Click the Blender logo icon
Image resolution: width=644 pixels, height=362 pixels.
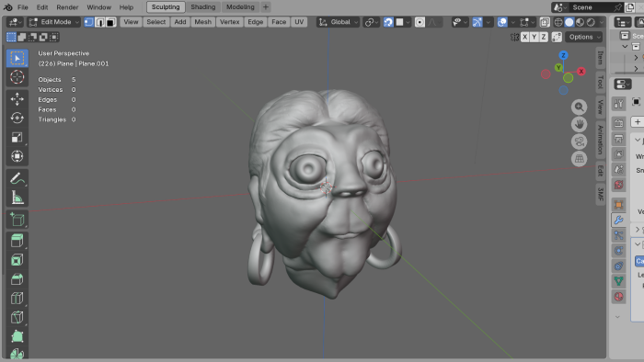(7, 7)
